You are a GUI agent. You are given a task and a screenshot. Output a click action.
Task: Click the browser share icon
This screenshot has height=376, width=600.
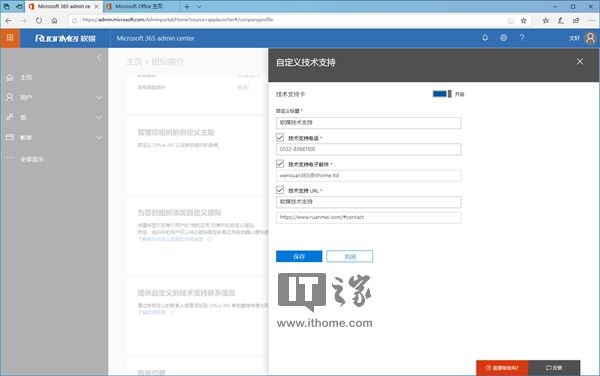pyautogui.click(x=576, y=20)
